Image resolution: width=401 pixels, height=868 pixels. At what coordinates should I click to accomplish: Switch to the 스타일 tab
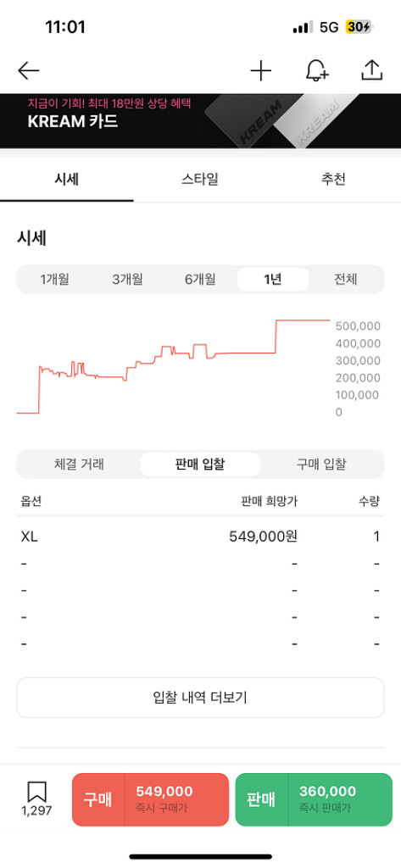coord(200,180)
